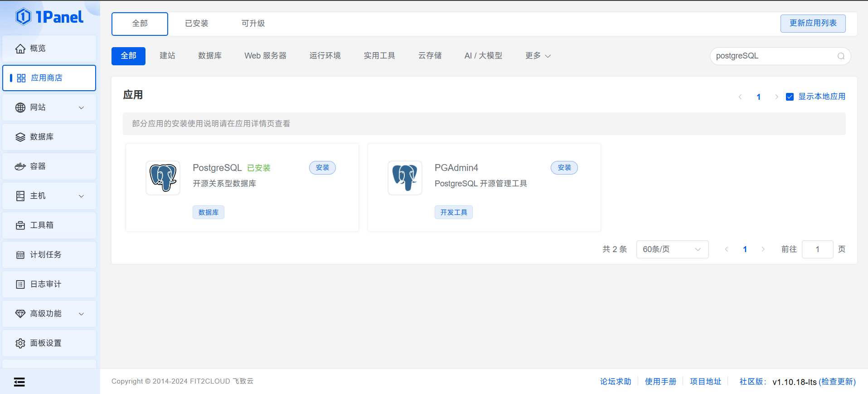868x394 pixels.
Task: Open the 日志审计 log icon
Action: click(x=20, y=284)
